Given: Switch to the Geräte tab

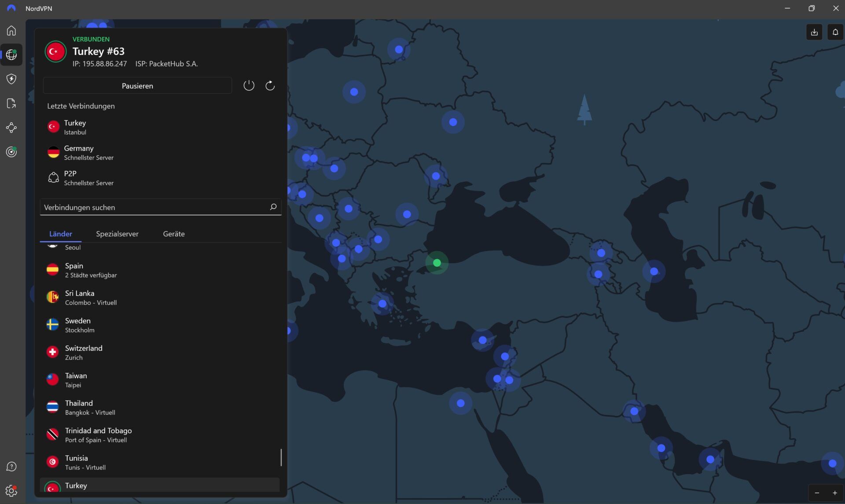Looking at the screenshot, I should pyautogui.click(x=174, y=234).
